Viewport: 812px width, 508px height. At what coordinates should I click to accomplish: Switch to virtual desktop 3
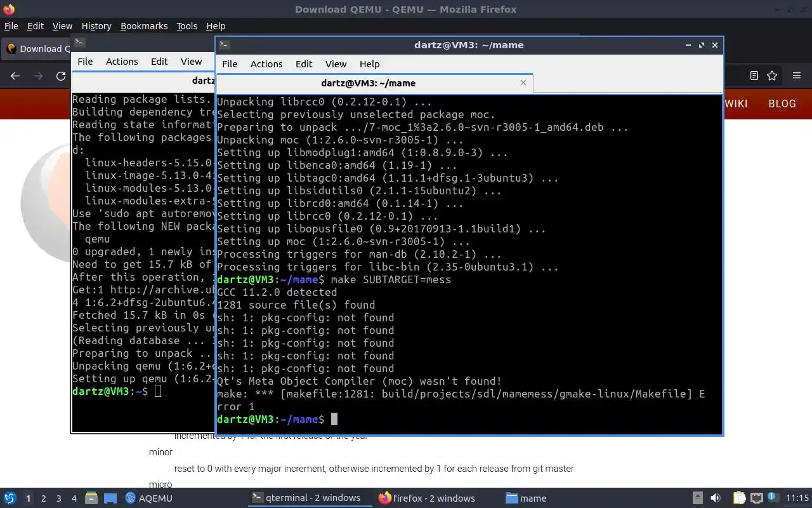(58, 498)
